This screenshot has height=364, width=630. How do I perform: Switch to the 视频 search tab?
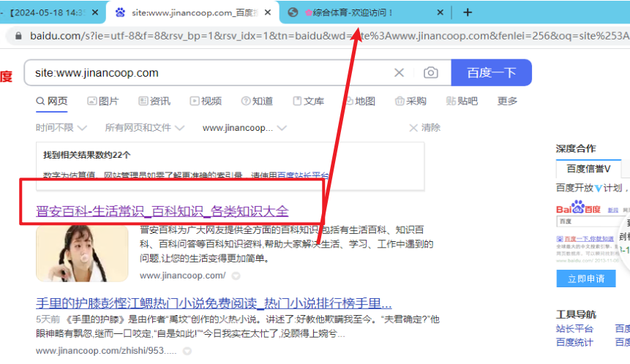click(206, 101)
